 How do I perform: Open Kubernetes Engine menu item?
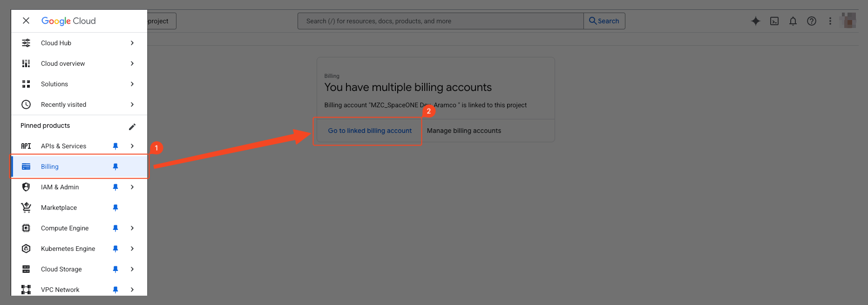point(79,249)
